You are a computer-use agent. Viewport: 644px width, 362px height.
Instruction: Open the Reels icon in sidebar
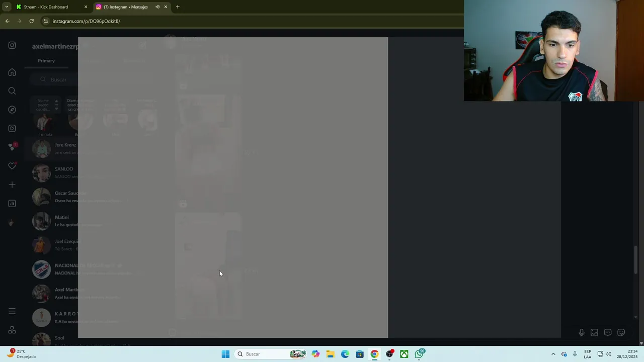12,128
